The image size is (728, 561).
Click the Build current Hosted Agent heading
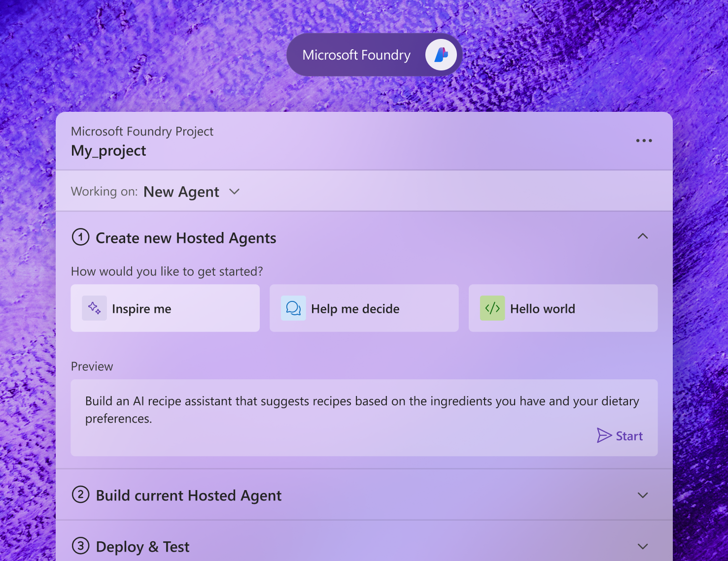tap(189, 495)
